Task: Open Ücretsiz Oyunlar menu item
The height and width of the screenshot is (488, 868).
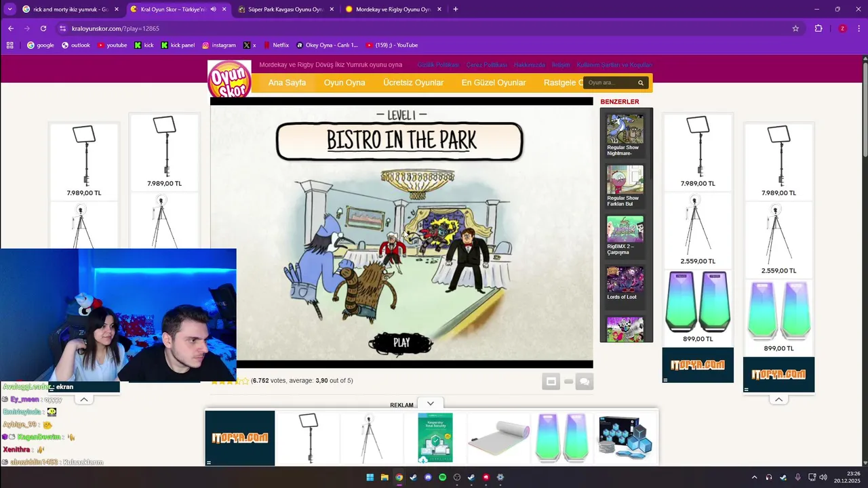Action: (x=414, y=83)
